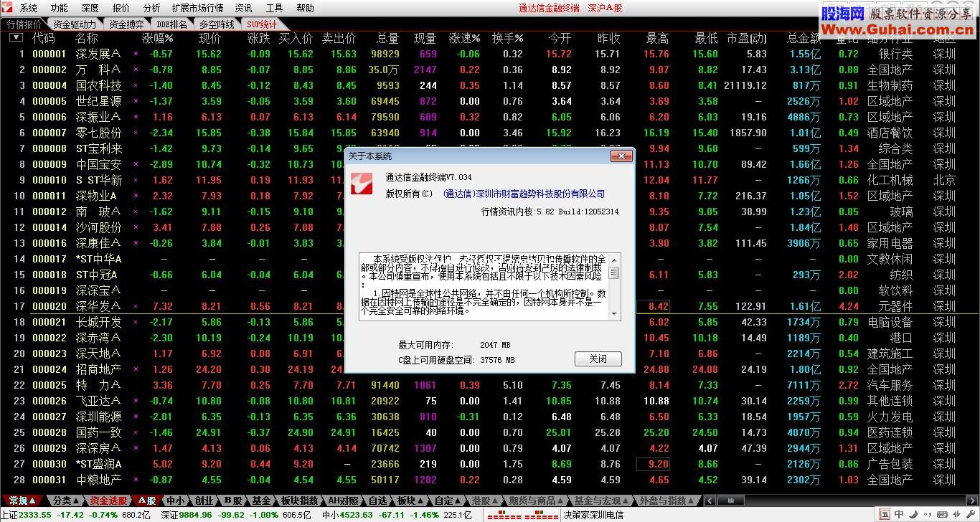
Task: Open the IME soft keyboard icon
Action: 942,515
